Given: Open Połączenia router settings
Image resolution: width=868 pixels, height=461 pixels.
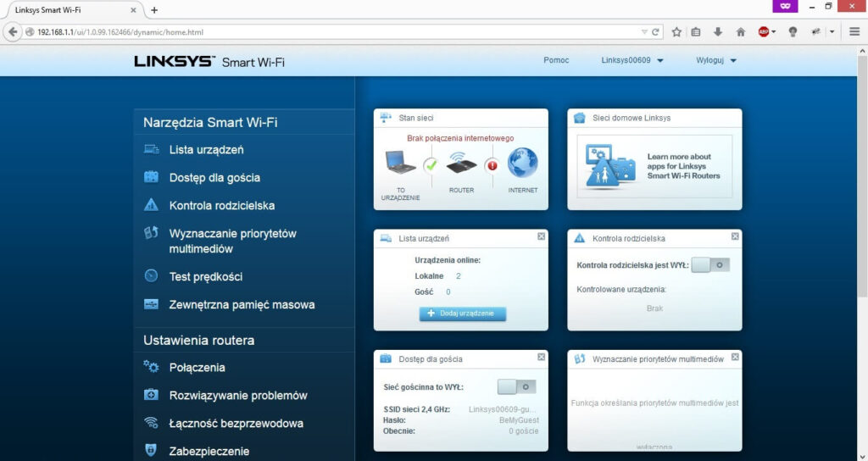Looking at the screenshot, I should click(x=197, y=368).
